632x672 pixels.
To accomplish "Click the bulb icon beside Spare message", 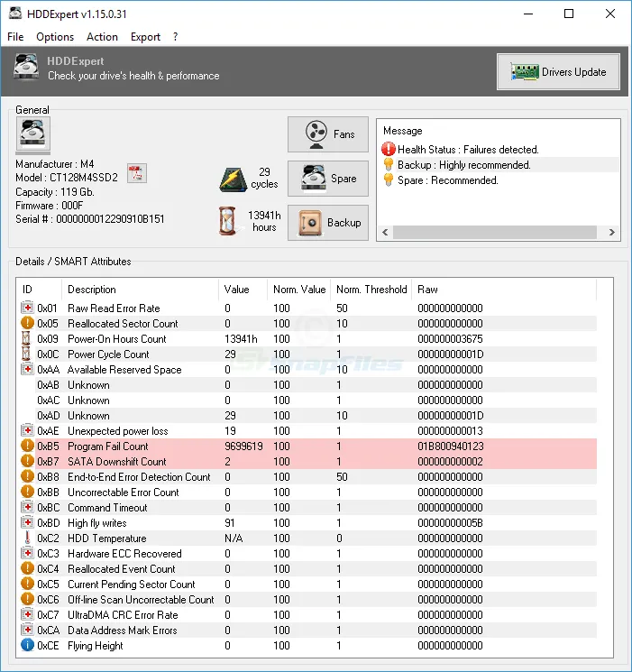I will [389, 180].
